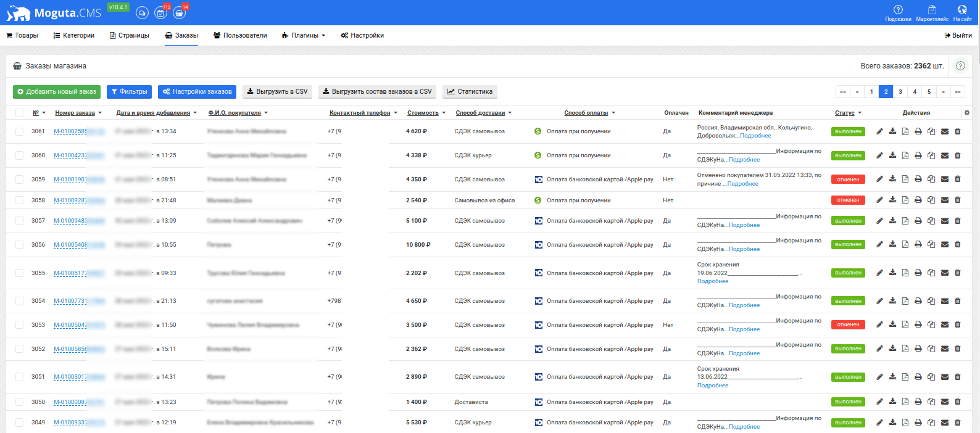Check the checkbox for order 3061

19,131
